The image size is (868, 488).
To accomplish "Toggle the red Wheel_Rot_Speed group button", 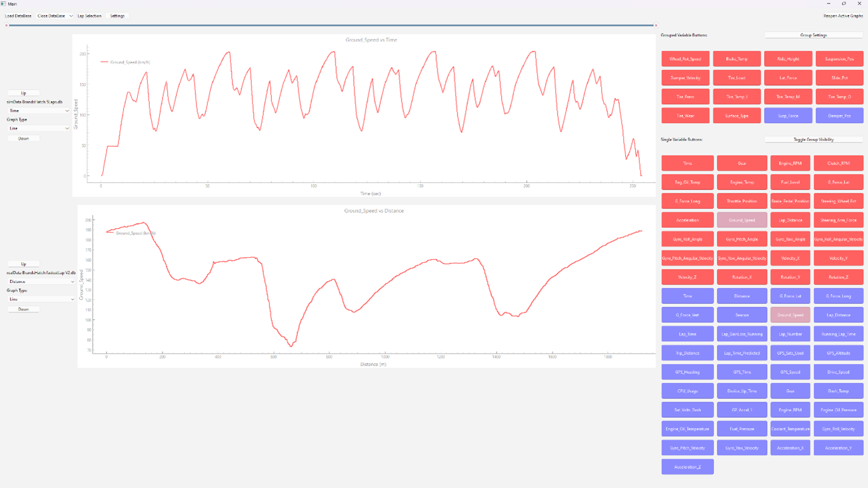I will point(685,59).
